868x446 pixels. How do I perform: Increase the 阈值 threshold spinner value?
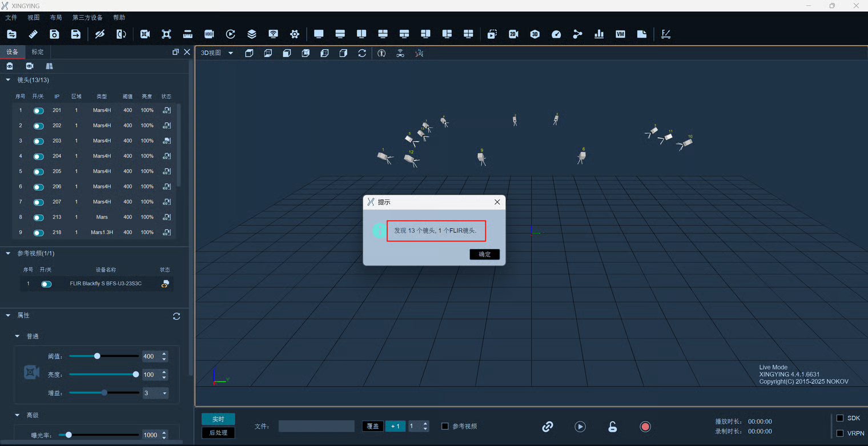coord(164,353)
